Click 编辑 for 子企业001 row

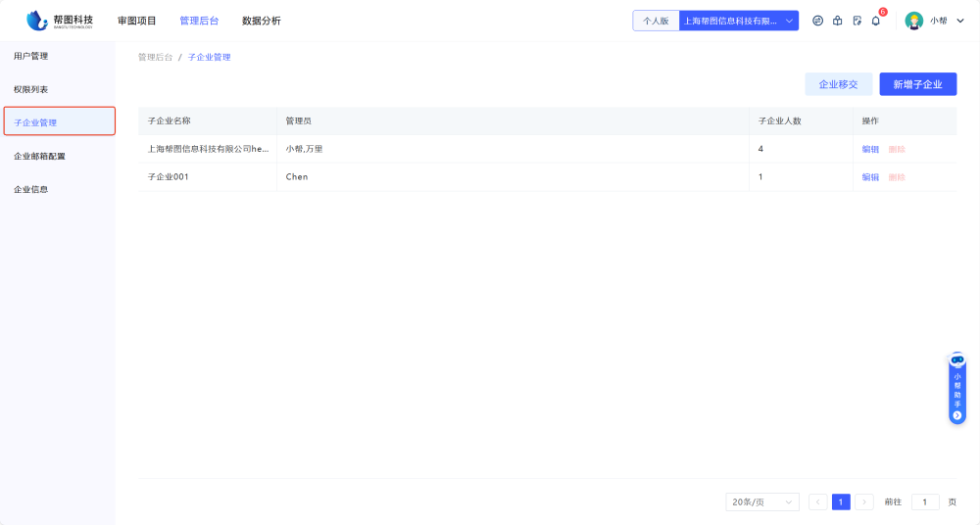(870, 177)
